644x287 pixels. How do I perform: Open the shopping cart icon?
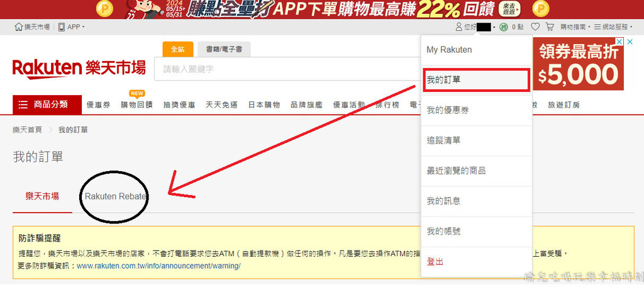(550, 27)
